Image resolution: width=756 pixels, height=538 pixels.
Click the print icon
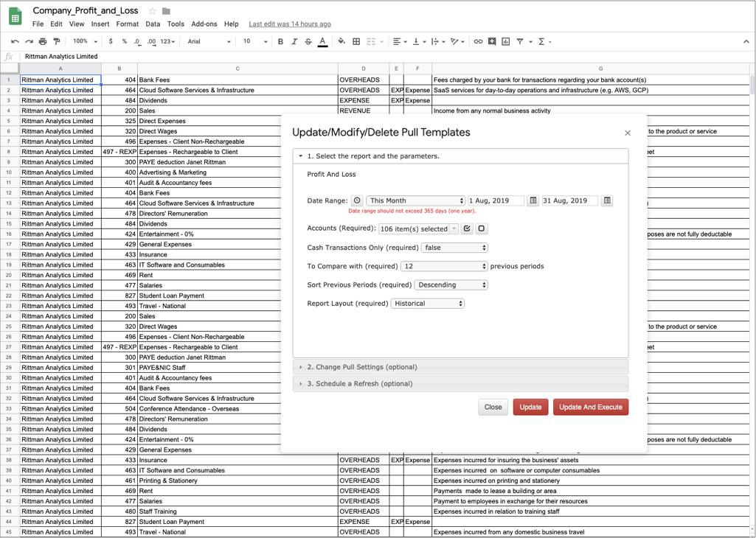[x=43, y=42]
